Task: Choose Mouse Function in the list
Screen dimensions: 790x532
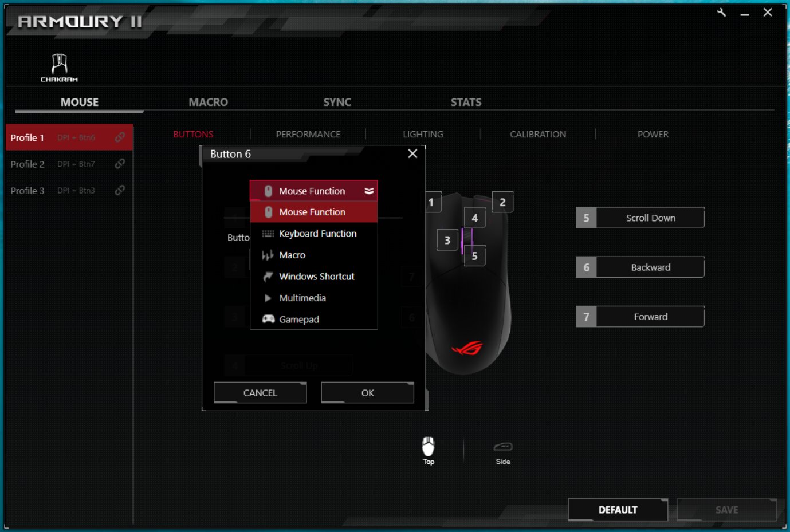Action: (x=313, y=212)
